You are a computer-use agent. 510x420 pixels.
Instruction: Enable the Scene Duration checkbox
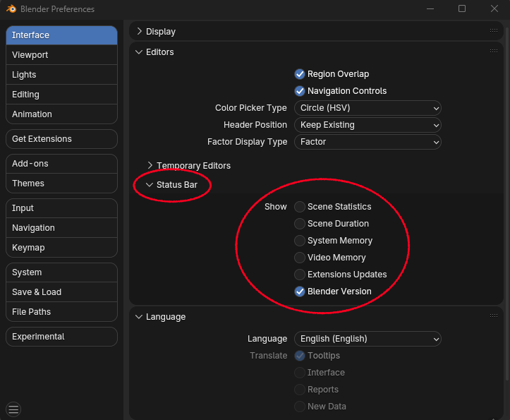tap(300, 224)
